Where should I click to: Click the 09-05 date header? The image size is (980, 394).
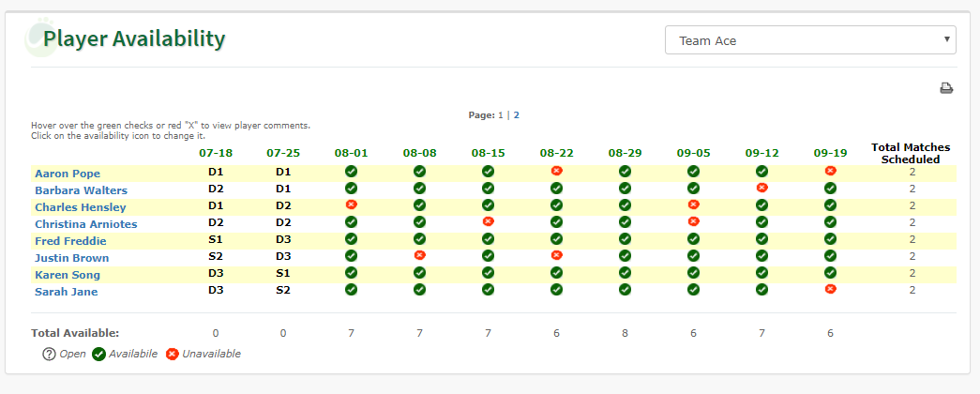pos(693,153)
